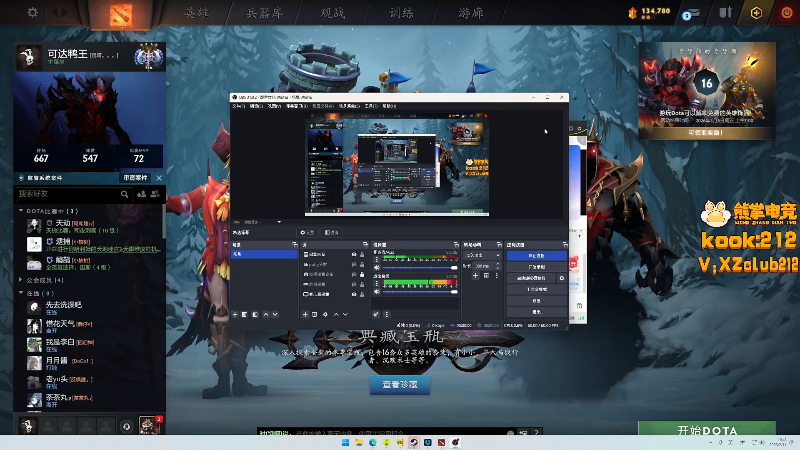Open the OBS 工具 menu
This screenshot has width=800, height=450.
(x=371, y=106)
